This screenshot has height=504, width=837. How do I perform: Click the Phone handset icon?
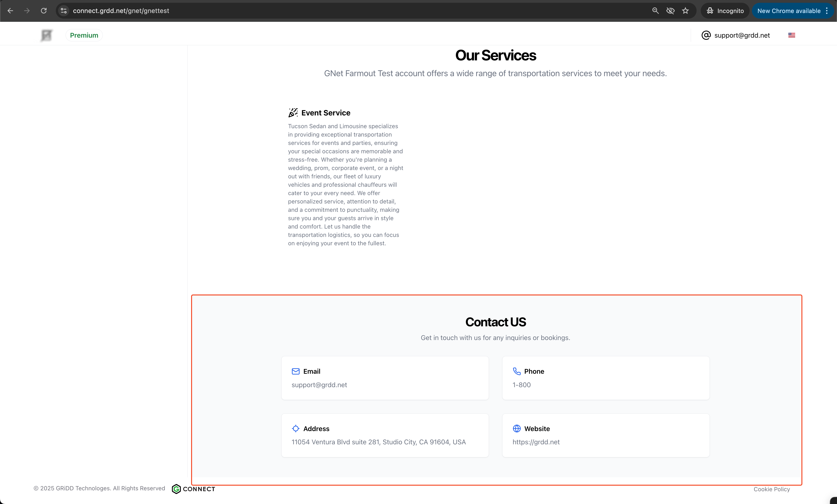[x=516, y=371]
